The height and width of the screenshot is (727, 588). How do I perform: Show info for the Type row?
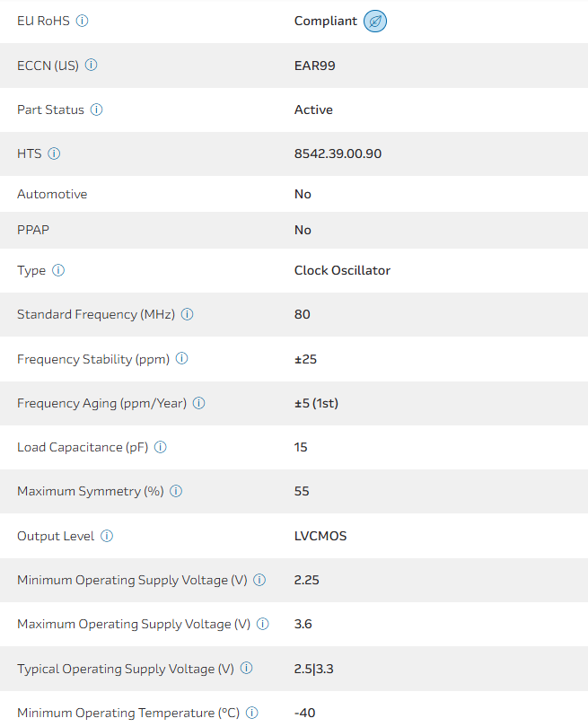(x=58, y=270)
